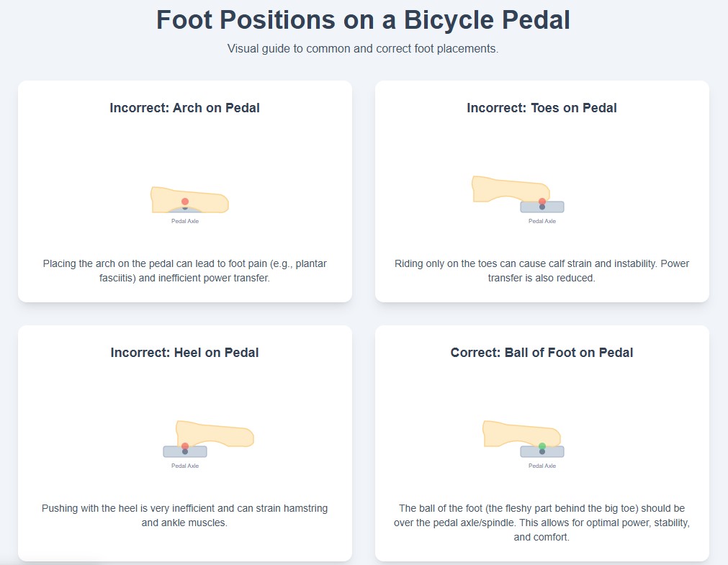This screenshot has height=565, width=728.
Task: Click the gray pedal under the heel diagram
Action: [185, 452]
